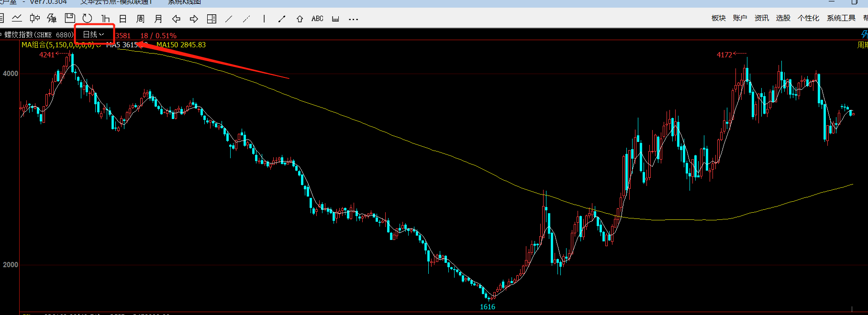Switch to weekly 周 period icon
Image resolution: width=868 pixels, height=315 pixels.
[x=140, y=19]
